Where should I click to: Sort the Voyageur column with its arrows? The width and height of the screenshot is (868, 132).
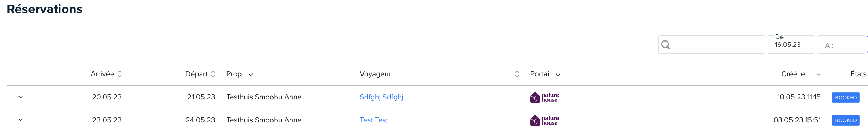tap(517, 74)
